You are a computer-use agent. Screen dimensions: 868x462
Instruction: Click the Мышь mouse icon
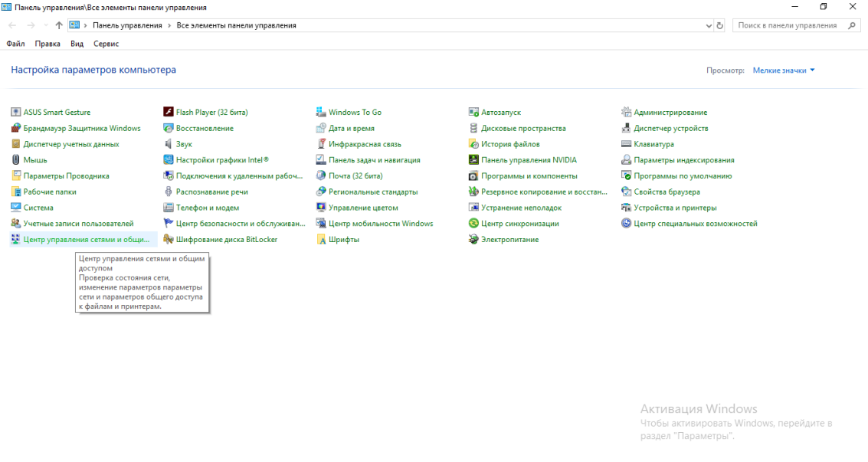pyautogui.click(x=15, y=160)
